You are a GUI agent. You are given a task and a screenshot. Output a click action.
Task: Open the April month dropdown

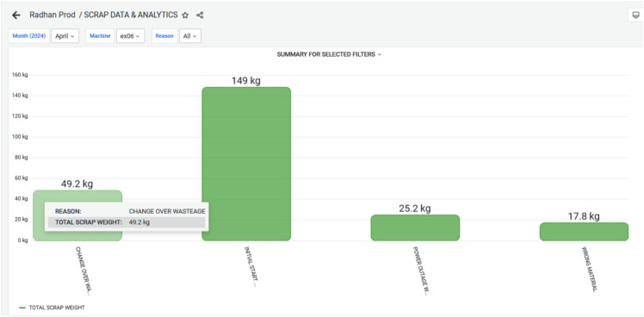65,36
